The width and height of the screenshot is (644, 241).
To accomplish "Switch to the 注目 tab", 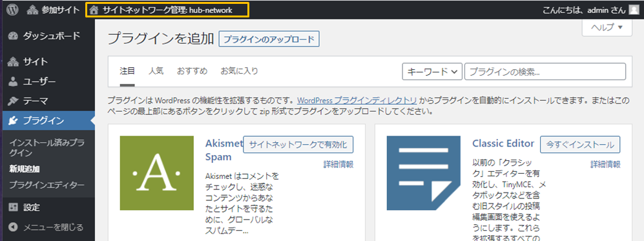I will (127, 71).
